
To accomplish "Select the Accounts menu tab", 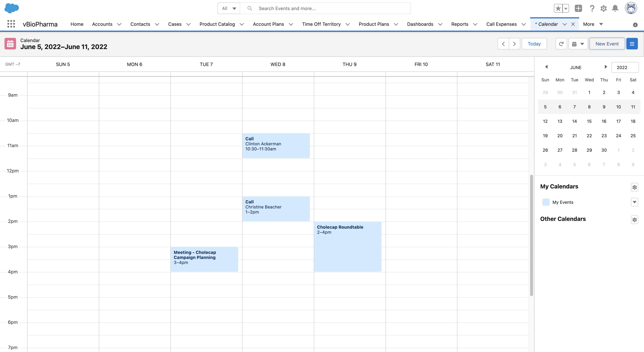I will point(102,24).
